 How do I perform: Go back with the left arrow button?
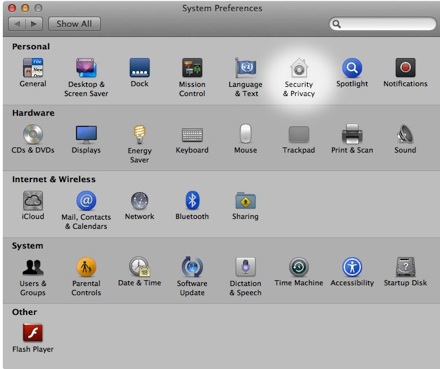pos(17,24)
